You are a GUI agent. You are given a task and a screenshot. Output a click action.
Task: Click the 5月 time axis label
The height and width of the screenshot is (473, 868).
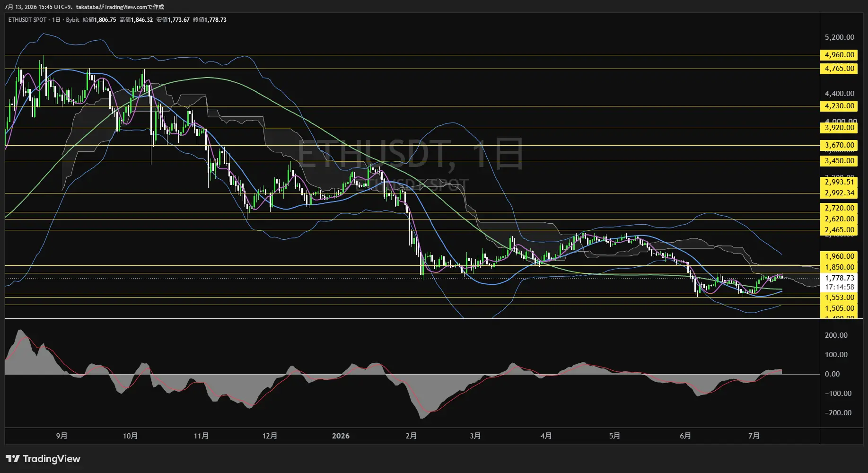614,436
